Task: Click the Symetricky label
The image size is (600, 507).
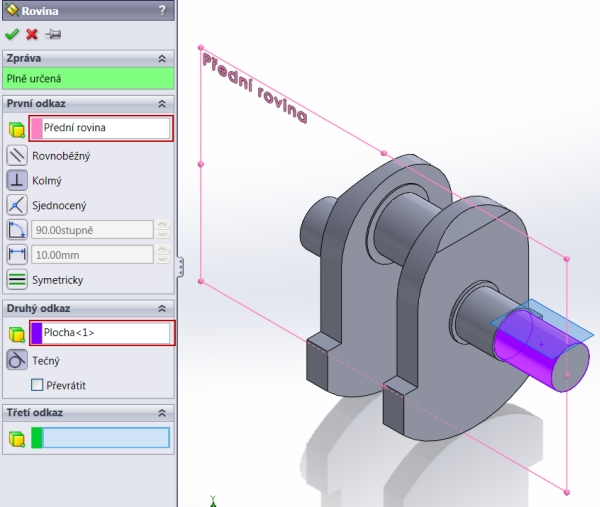Action: pos(58,280)
